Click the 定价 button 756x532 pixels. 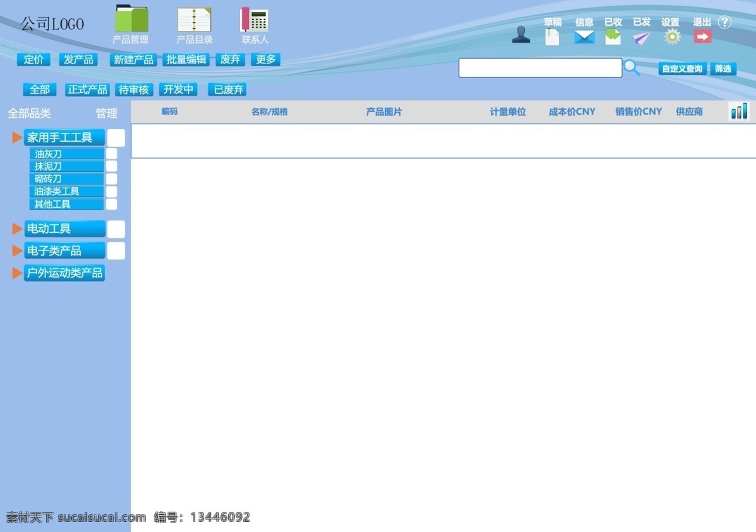point(33,59)
